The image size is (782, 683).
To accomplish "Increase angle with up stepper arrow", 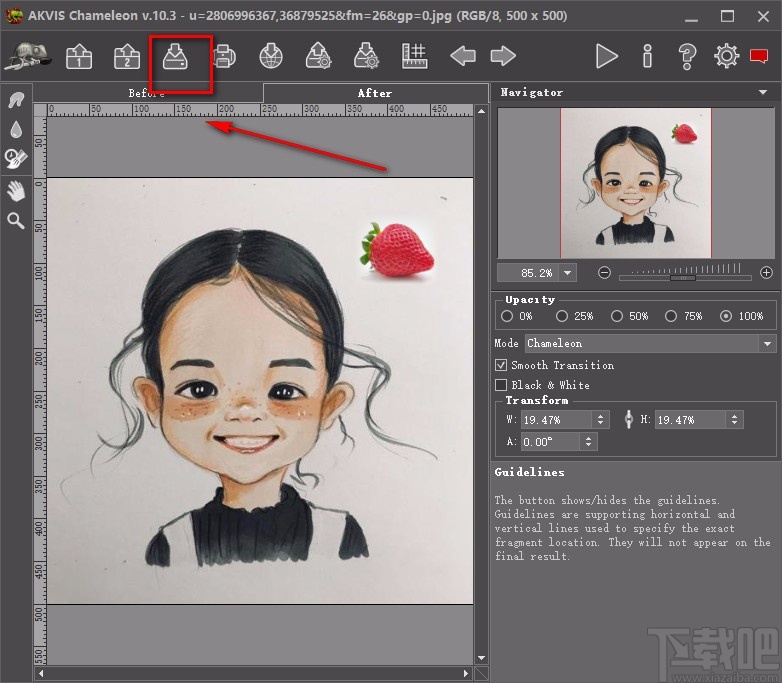I will point(588,438).
